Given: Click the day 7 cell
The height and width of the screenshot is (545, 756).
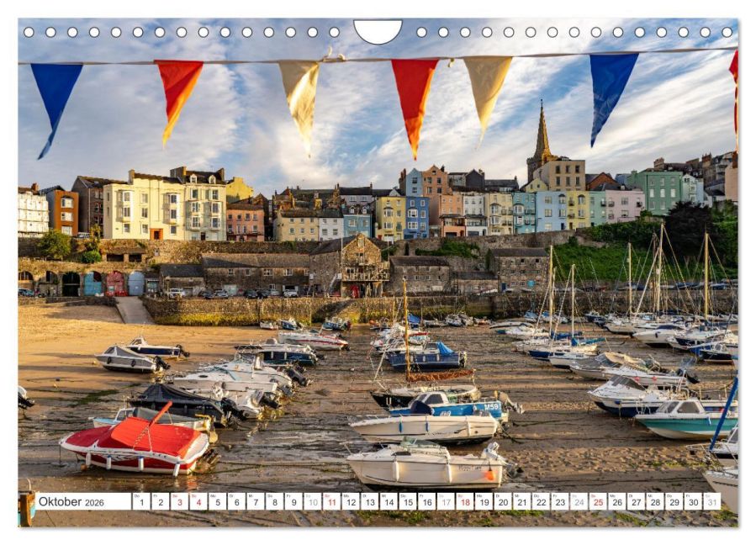Looking at the screenshot, I should pyautogui.click(x=256, y=501).
